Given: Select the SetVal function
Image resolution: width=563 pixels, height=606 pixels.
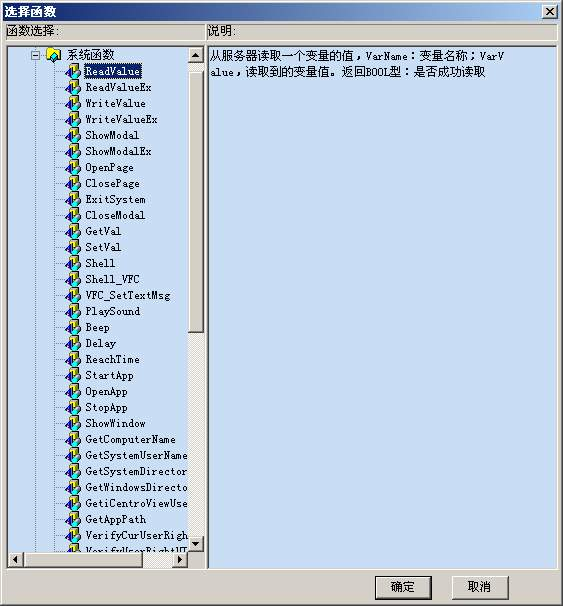Looking at the screenshot, I should [103, 247].
